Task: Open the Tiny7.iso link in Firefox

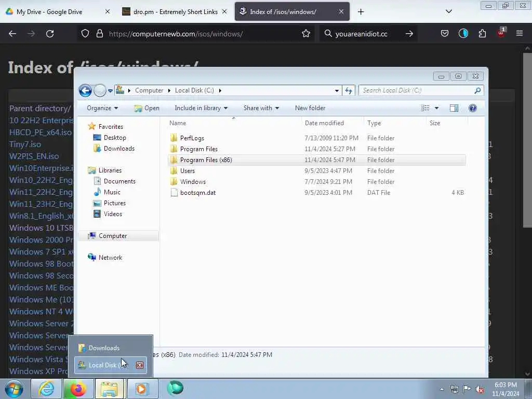Action: point(25,144)
